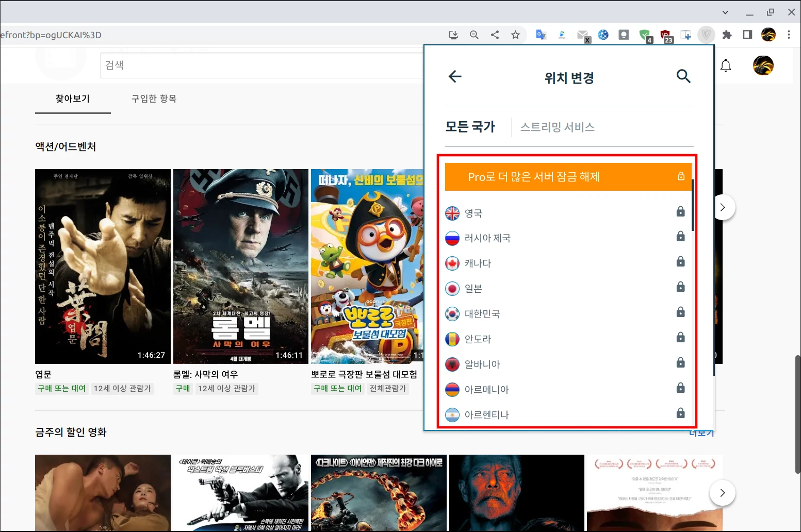
Task: Bookmark the page using the star icon
Action: coord(515,35)
